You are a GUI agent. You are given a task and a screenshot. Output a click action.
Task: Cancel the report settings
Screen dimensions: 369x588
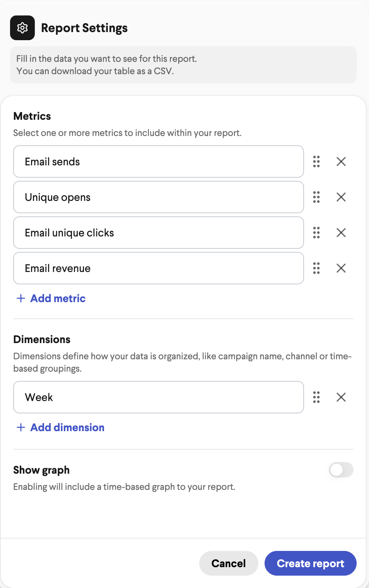(229, 563)
